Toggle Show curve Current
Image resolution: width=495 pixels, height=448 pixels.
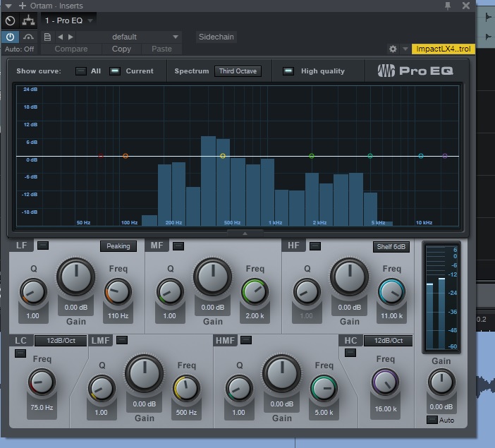pyautogui.click(x=115, y=71)
